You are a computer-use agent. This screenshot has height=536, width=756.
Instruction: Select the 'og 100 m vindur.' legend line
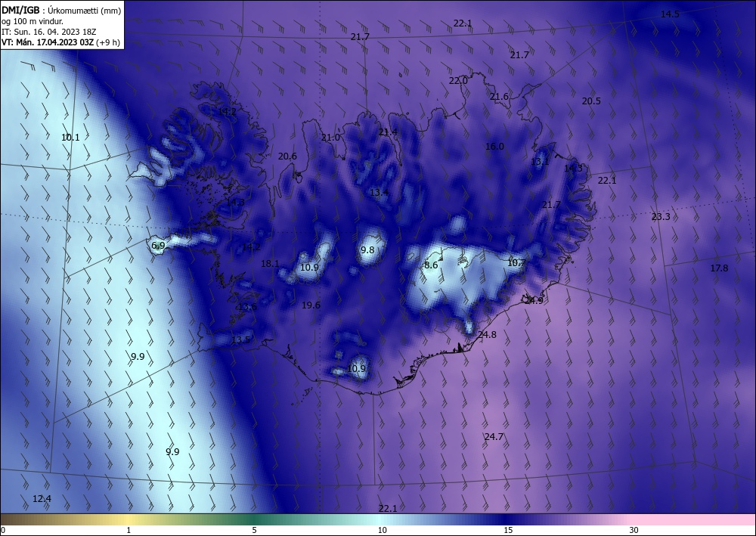pos(33,21)
